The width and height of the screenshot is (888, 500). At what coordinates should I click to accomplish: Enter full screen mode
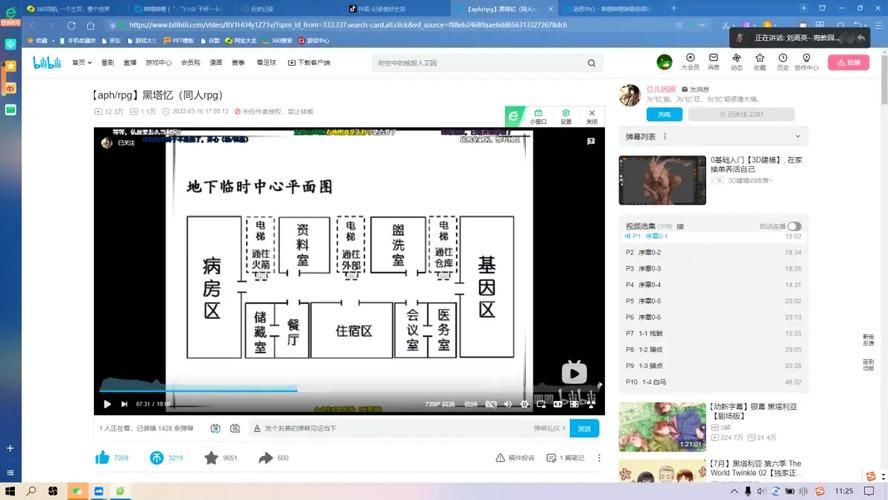pos(591,404)
